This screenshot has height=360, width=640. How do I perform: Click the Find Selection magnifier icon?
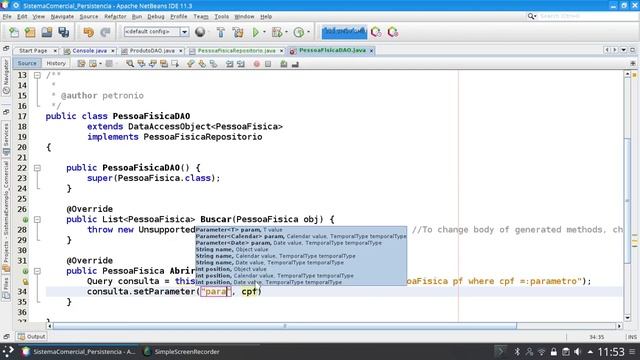tap(130, 64)
